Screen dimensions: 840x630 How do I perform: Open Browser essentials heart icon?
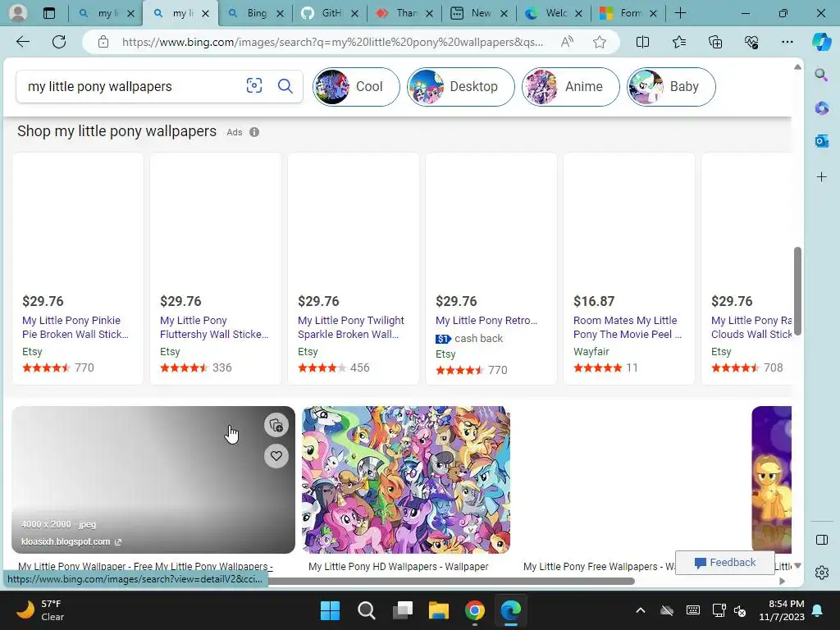click(751, 42)
